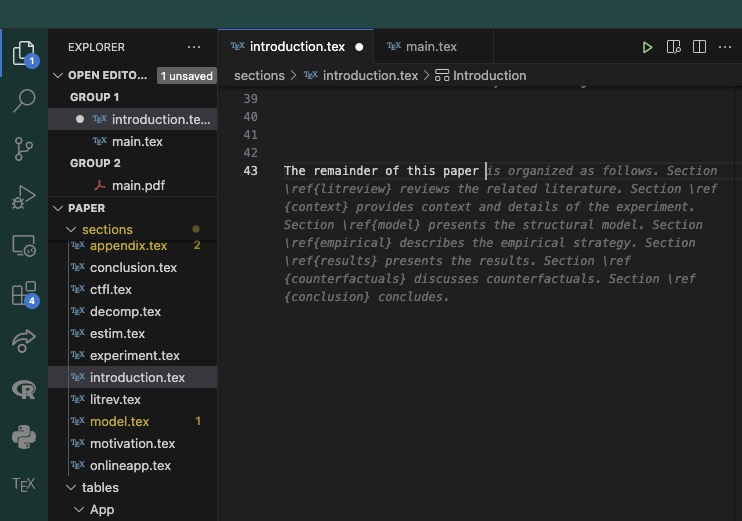Select main.tex in Open Editors Group 1
This screenshot has height=521, width=742.
132,141
